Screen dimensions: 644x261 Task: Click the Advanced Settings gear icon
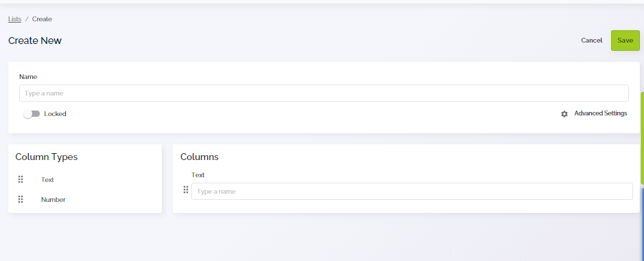pos(564,114)
